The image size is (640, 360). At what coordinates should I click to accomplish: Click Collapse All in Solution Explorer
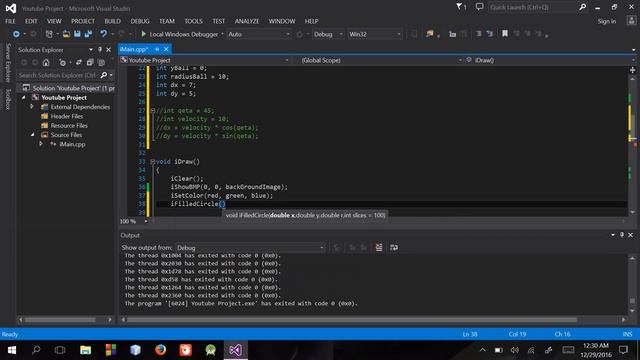(90, 62)
